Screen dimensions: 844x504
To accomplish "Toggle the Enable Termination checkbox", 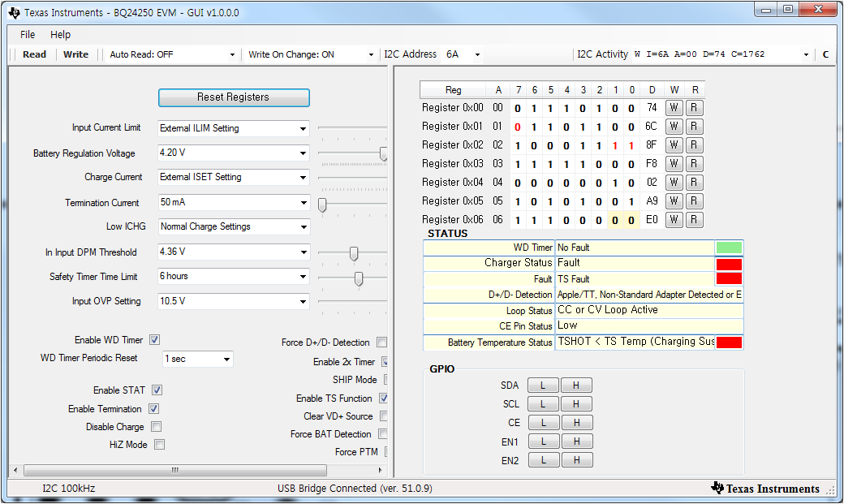I will pyautogui.click(x=153, y=409).
